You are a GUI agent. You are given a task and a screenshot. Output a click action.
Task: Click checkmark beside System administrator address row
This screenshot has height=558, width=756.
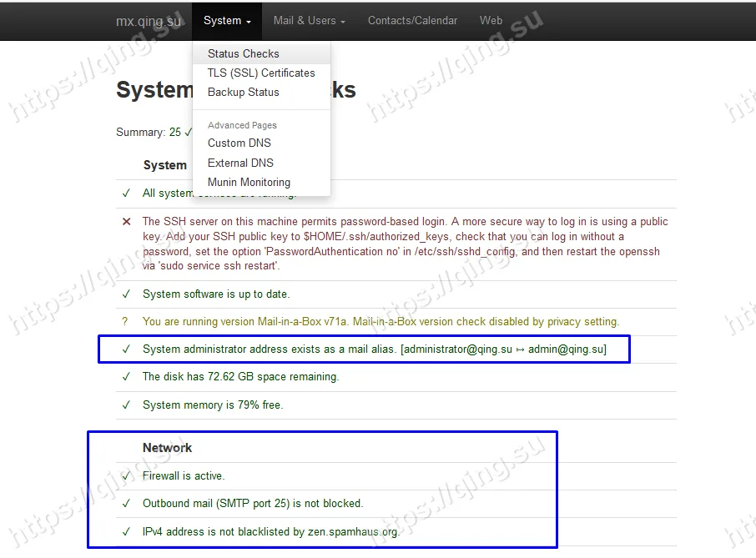126,349
